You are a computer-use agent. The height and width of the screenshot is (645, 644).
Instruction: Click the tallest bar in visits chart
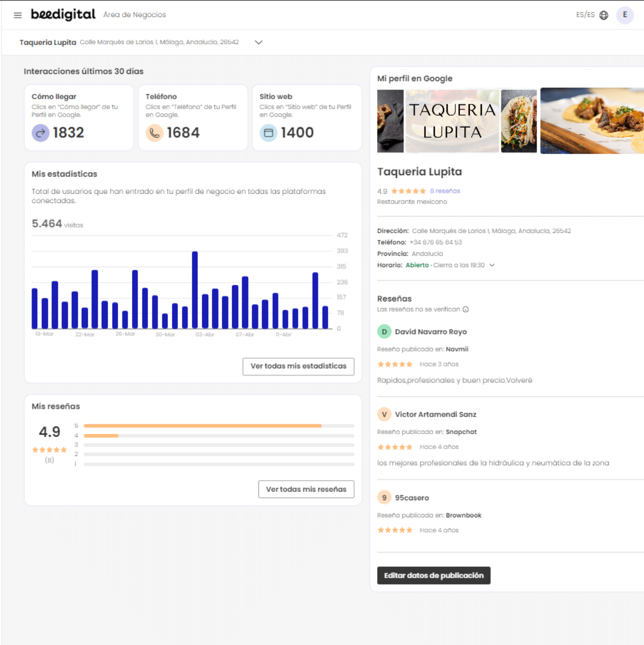[x=195, y=289]
